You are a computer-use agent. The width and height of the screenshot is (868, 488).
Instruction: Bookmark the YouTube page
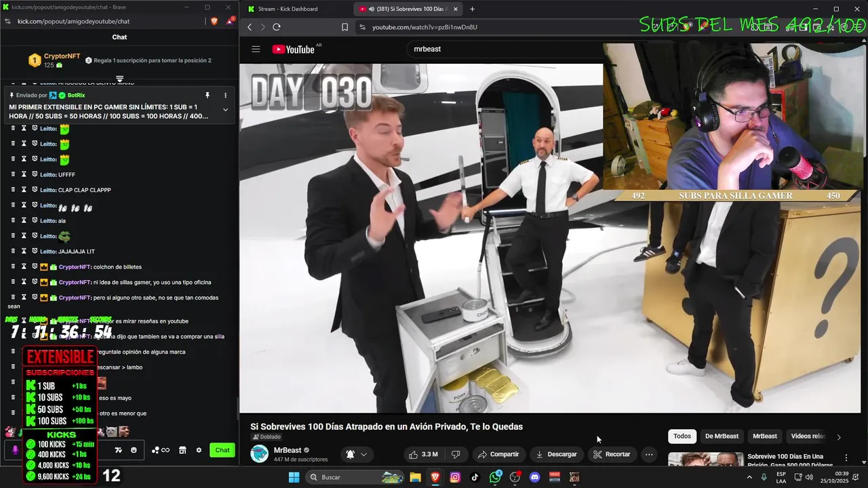click(344, 27)
